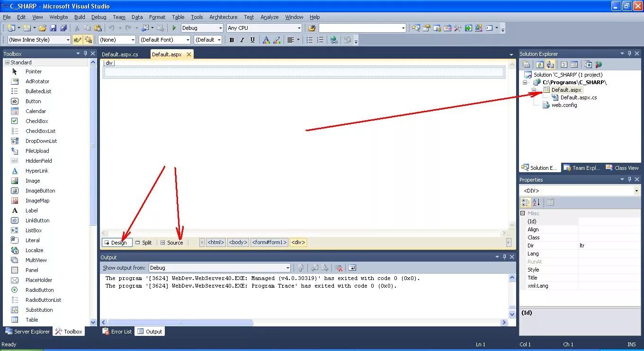Select the form#form1 tag in breadcrumb
This screenshot has height=351, width=644.
click(269, 242)
